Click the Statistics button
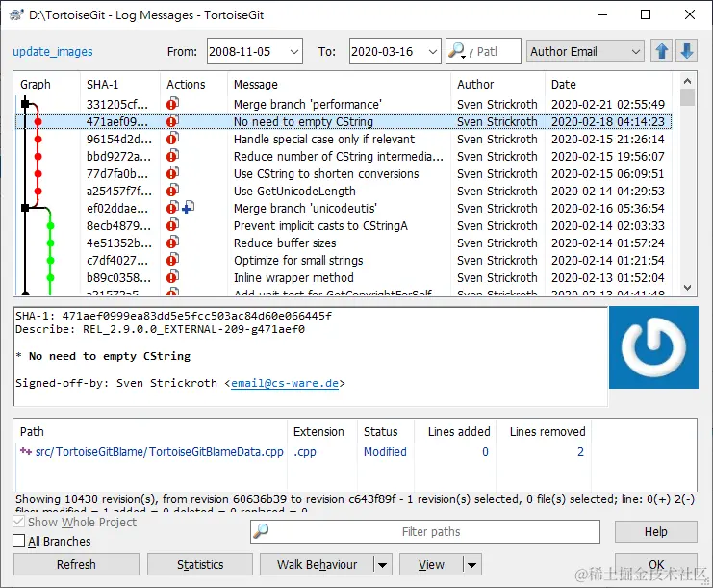The height and width of the screenshot is (588, 713). point(200,564)
